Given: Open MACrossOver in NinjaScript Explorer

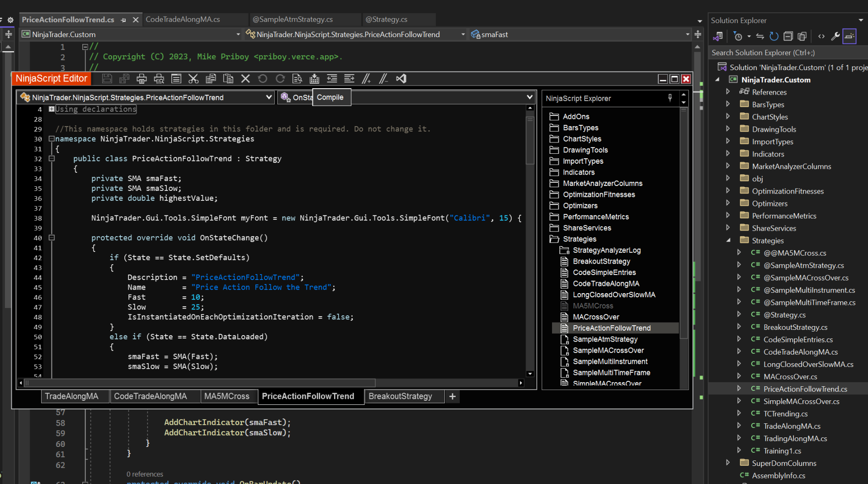Looking at the screenshot, I should pos(596,317).
